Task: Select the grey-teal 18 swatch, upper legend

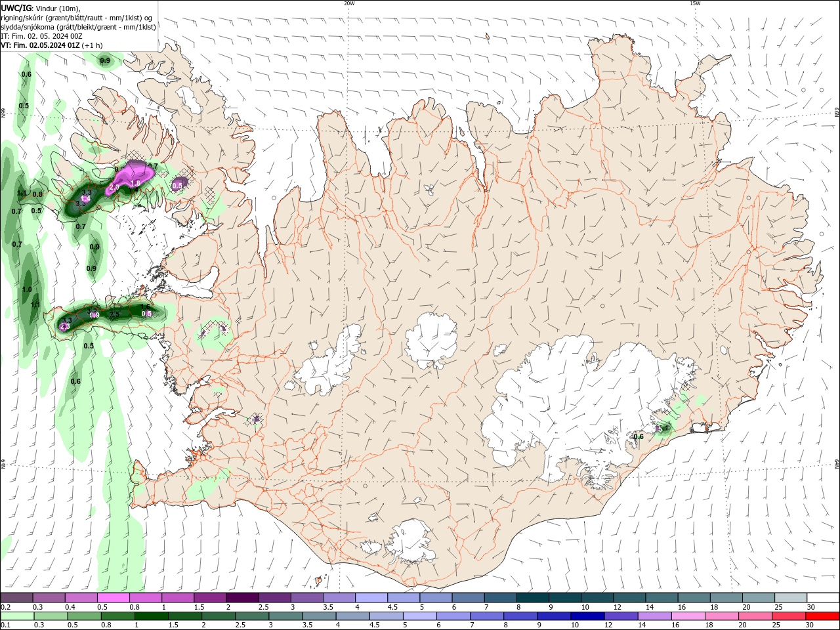Action: [725, 598]
